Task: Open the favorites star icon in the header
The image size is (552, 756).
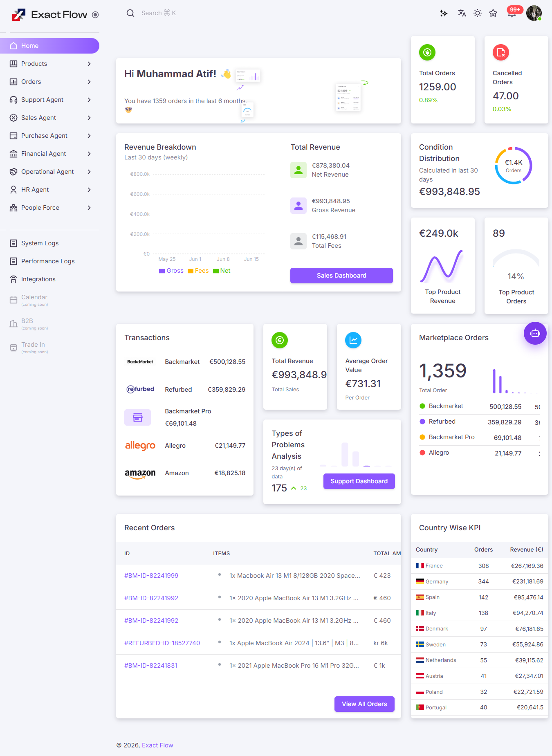Action: coord(493,13)
